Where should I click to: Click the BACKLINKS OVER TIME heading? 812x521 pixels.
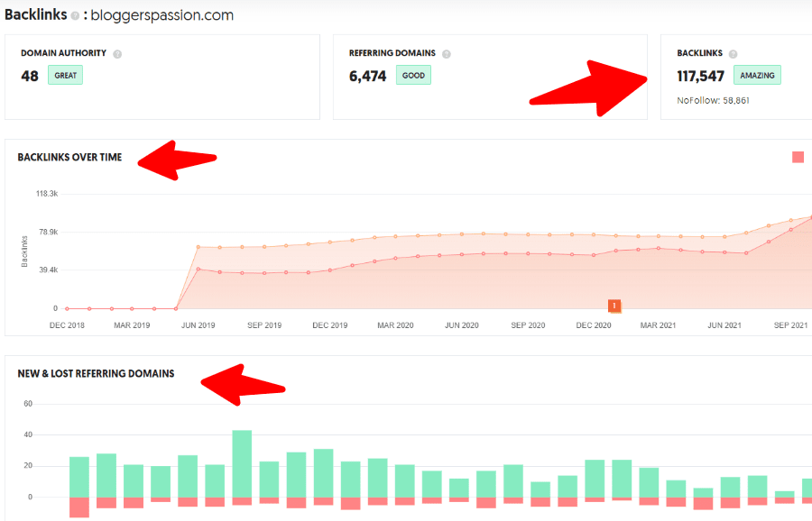(x=69, y=157)
